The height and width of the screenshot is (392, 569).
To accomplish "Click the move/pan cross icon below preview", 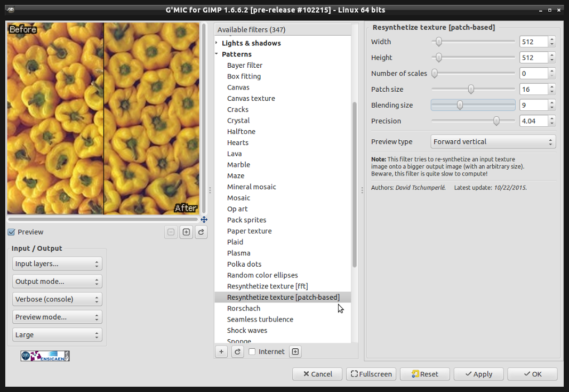I will [204, 220].
